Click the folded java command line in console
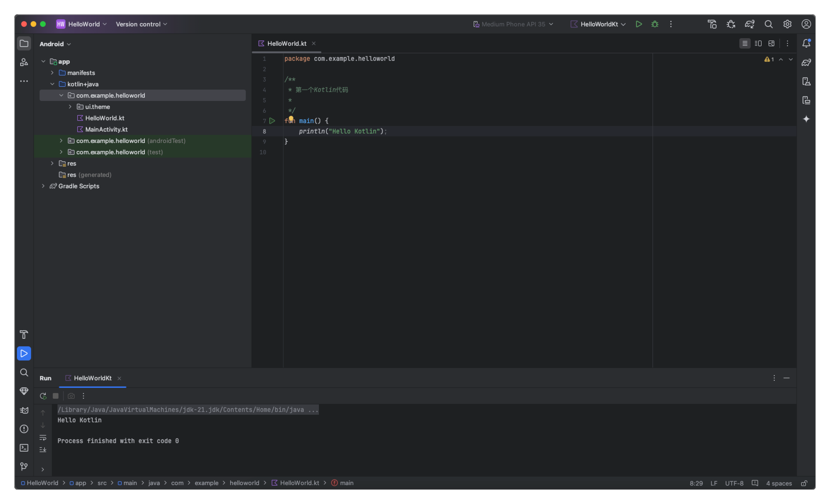This screenshot has height=504, width=830. (x=188, y=410)
